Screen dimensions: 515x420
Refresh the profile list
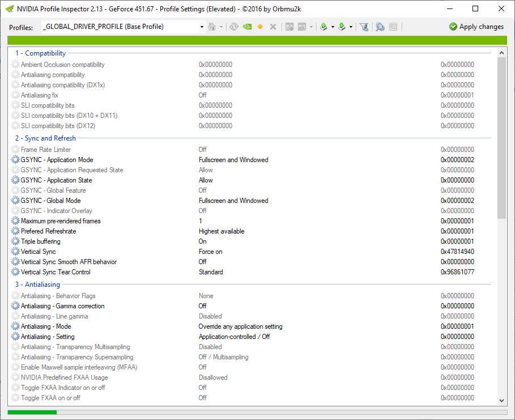233,26
